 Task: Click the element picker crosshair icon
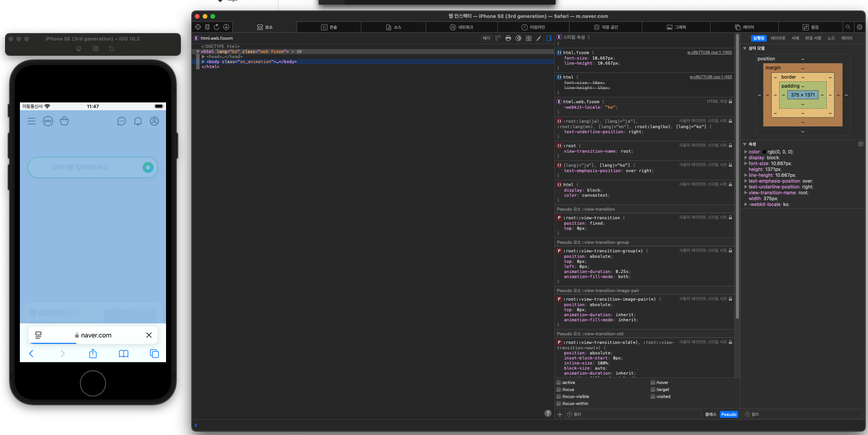tap(198, 27)
